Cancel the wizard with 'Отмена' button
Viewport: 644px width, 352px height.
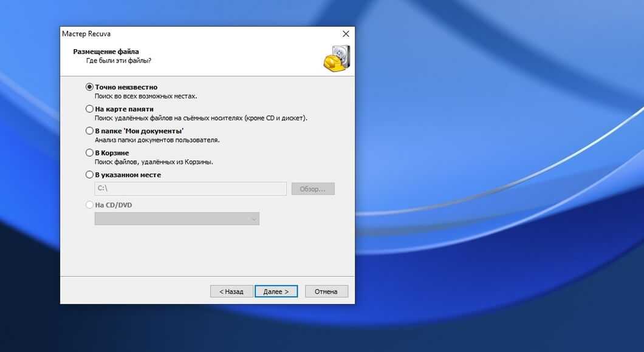[x=326, y=292]
